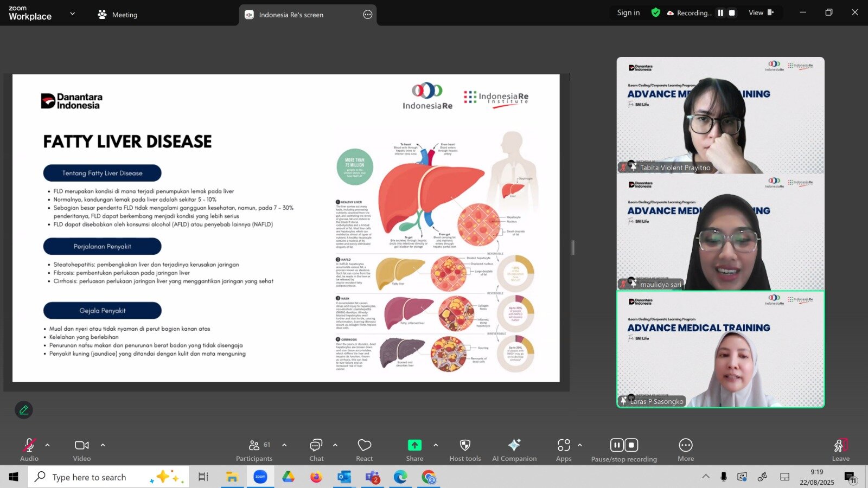
Task: Click the green annotate pencil icon
Action: pyautogui.click(x=24, y=410)
